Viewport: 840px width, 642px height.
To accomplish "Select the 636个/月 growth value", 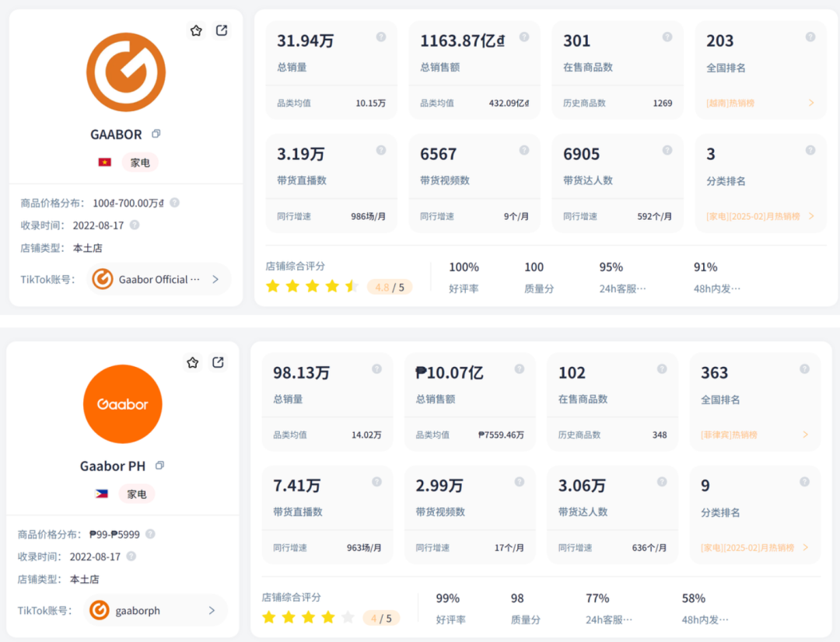I will coord(649,548).
